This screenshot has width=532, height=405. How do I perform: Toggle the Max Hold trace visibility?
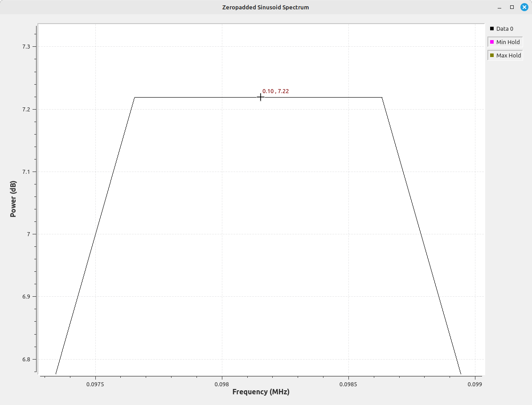(x=505, y=55)
